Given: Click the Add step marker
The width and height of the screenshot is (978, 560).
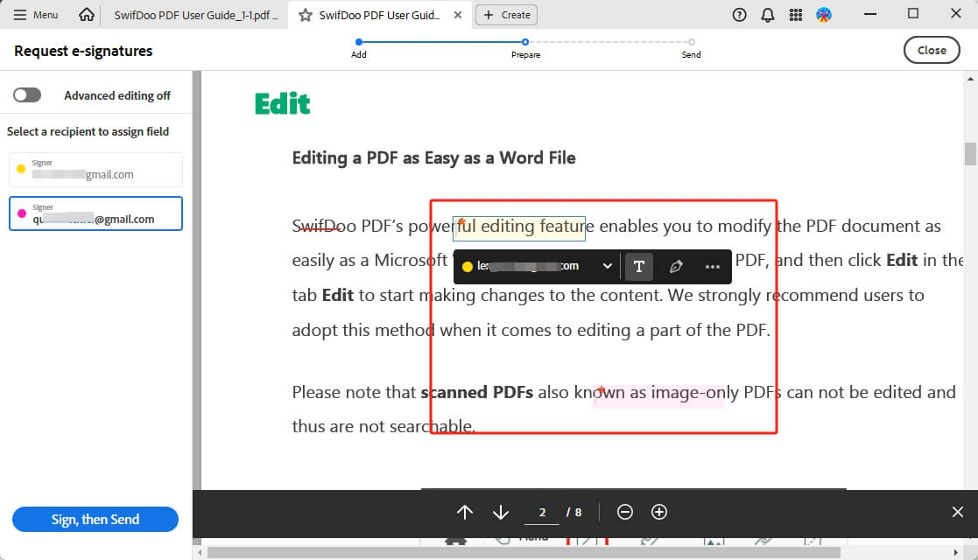Looking at the screenshot, I should [359, 42].
